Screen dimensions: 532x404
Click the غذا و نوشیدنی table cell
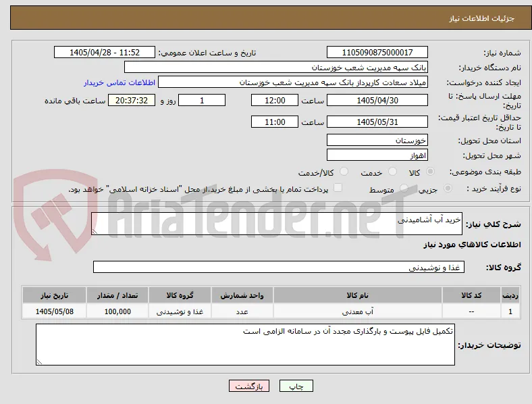tap(180, 311)
